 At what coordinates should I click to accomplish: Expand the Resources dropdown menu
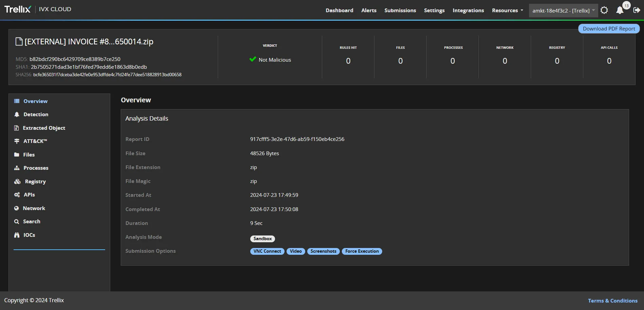click(507, 11)
